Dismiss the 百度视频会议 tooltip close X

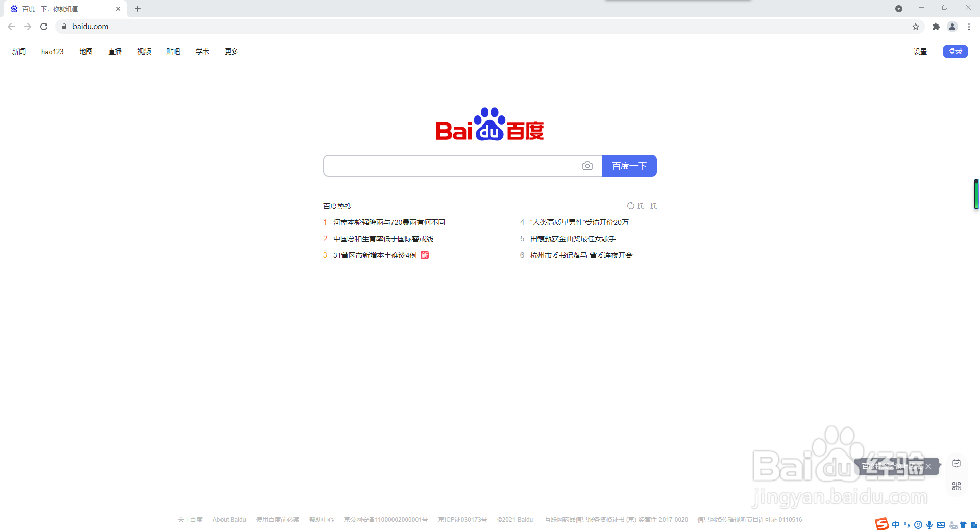(x=928, y=466)
